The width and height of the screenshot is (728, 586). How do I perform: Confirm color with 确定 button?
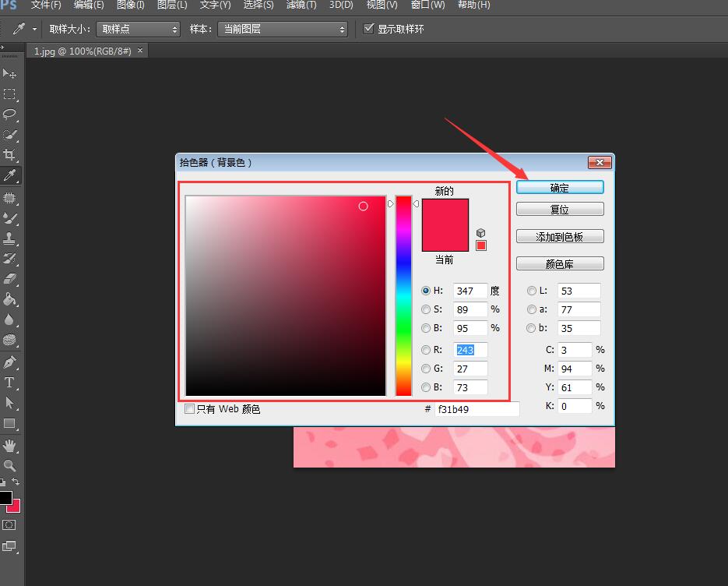click(x=560, y=187)
